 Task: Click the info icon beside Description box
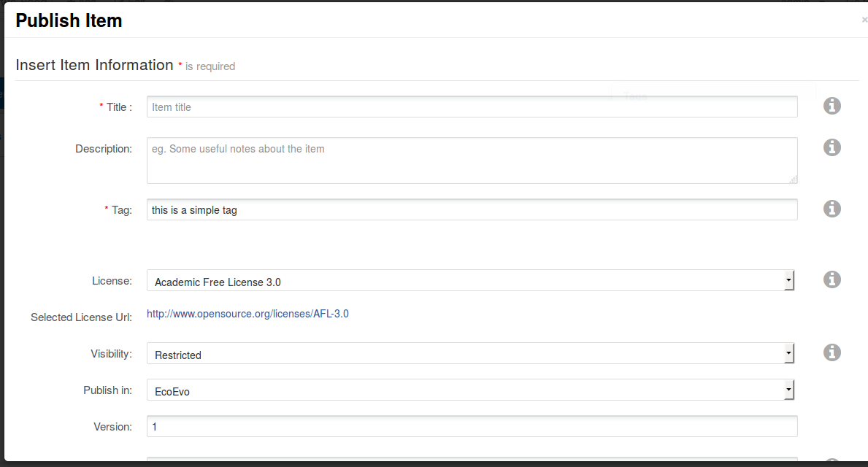point(832,147)
